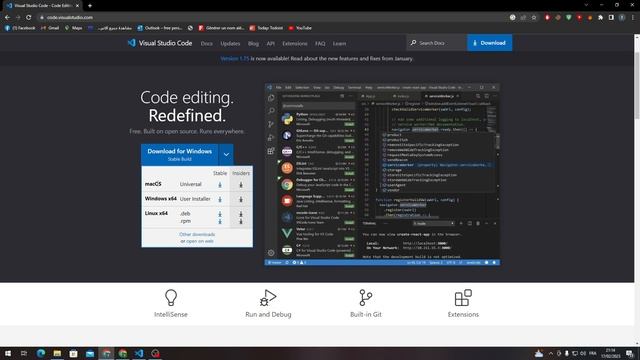Open the Mail app from the taskbar
The image size is (640, 360).
pyautogui.click(x=90, y=353)
